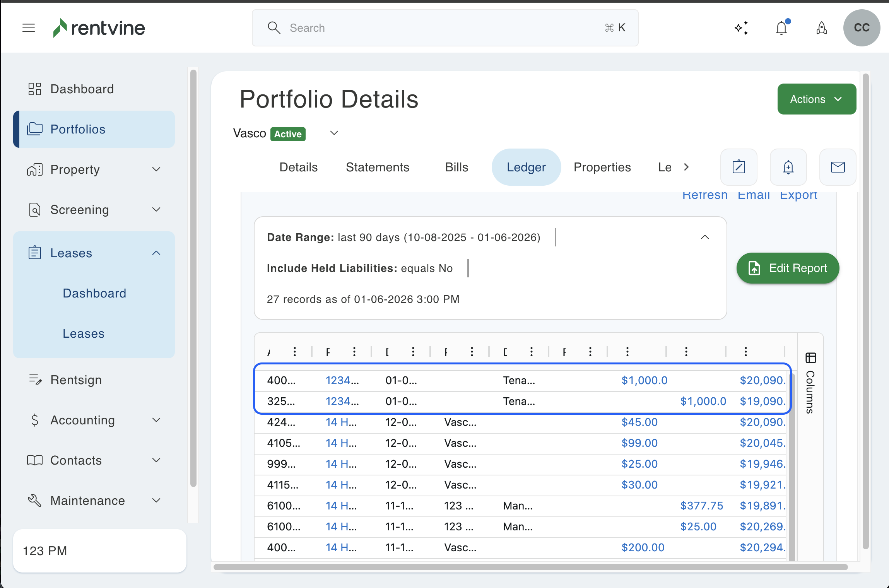Click the reminder bell-plus icon button
Image resolution: width=889 pixels, height=588 pixels.
[788, 167]
